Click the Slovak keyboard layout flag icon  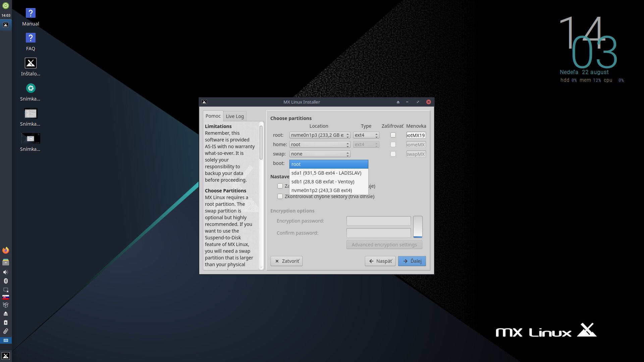coord(6,297)
